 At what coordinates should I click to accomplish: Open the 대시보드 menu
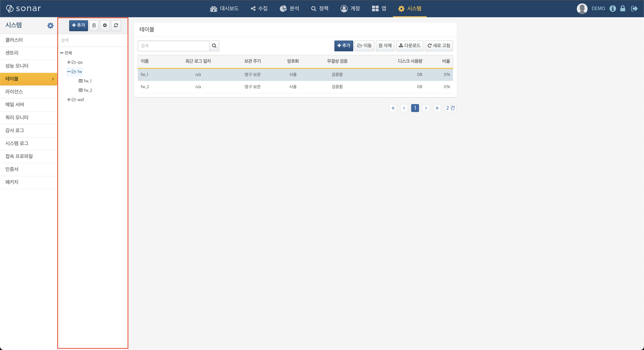[x=224, y=8]
